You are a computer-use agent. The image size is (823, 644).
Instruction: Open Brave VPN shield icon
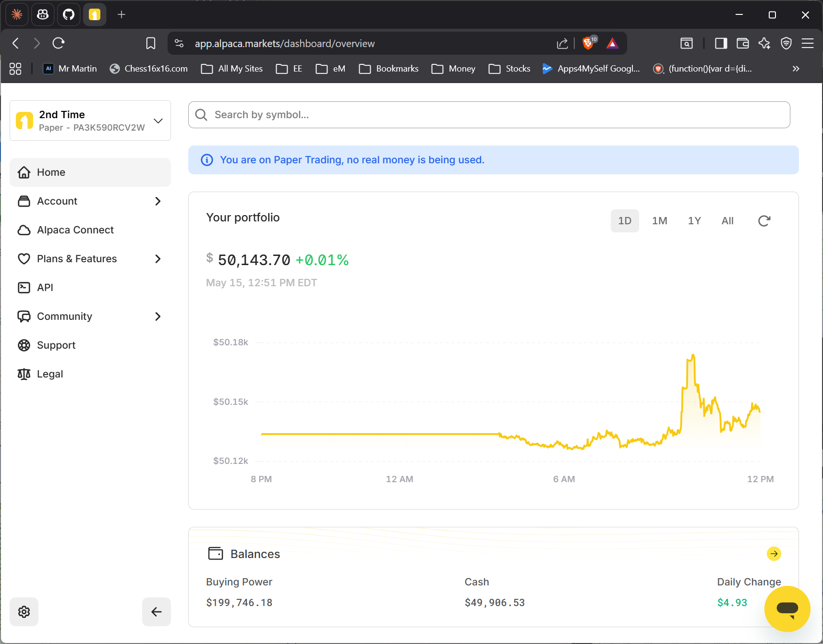coord(786,44)
